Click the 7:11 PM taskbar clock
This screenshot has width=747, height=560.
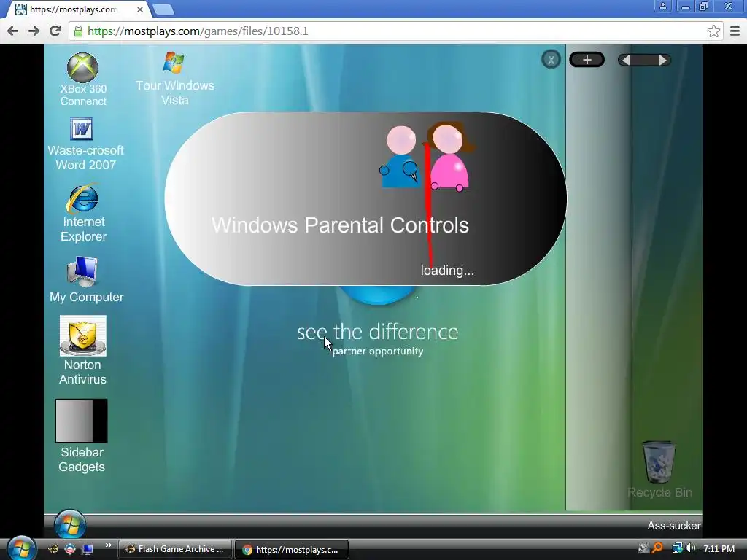[719, 548]
